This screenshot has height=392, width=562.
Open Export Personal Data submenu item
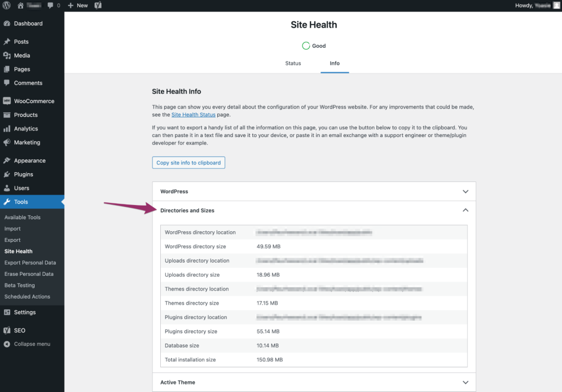[x=30, y=263]
